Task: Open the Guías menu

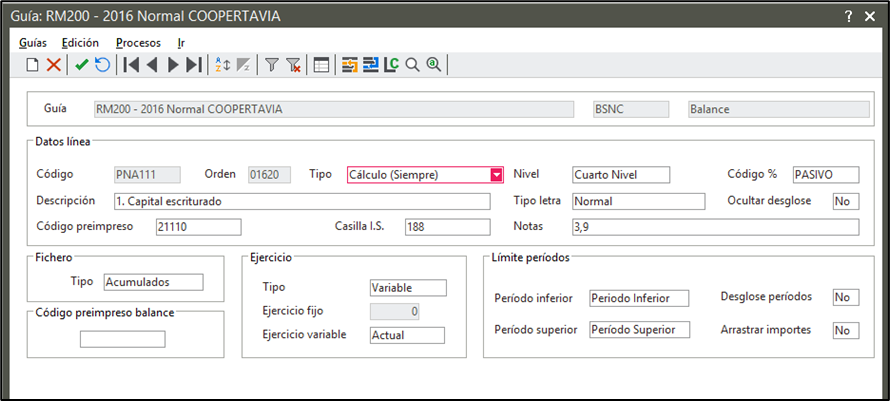Action: click(x=33, y=43)
